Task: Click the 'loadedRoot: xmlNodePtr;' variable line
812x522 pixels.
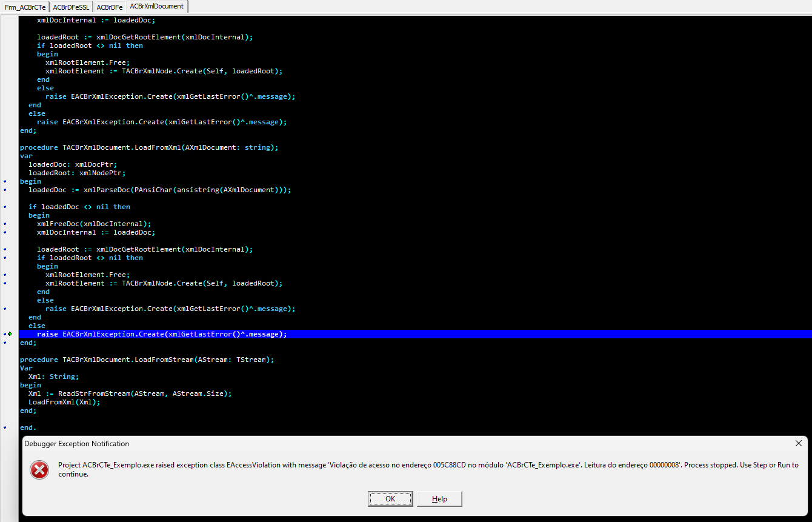Action: coord(77,173)
